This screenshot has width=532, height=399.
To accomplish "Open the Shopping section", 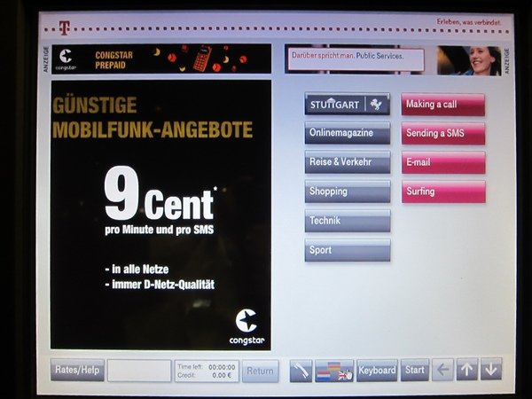I will coord(348,192).
